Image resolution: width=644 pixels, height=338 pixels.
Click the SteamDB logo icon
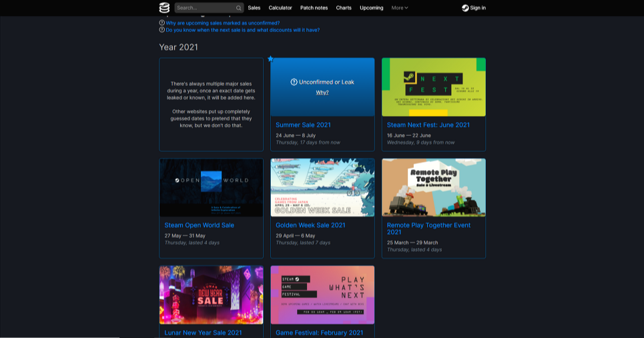point(164,8)
